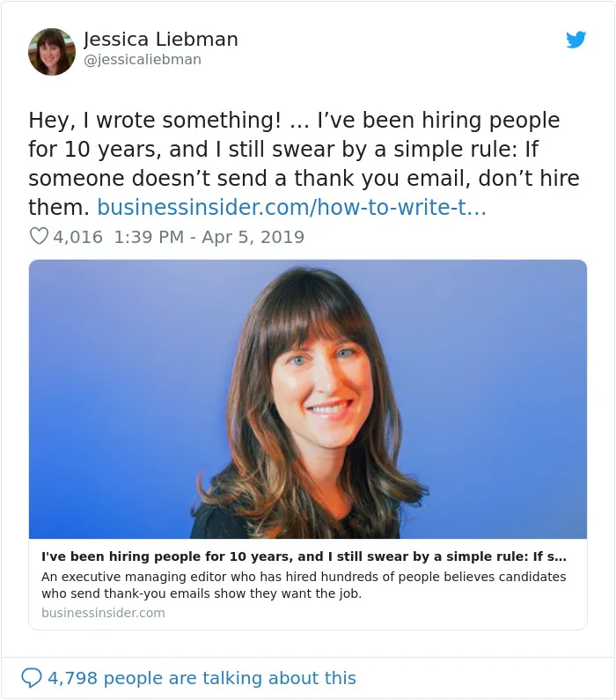Viewport: 616px width, 700px height.
Task: Open the article preview card image
Action: (x=308, y=399)
